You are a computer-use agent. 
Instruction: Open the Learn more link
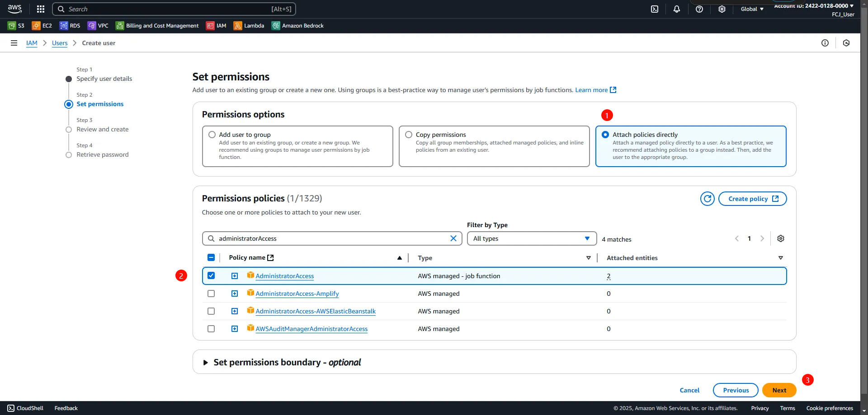pyautogui.click(x=595, y=90)
